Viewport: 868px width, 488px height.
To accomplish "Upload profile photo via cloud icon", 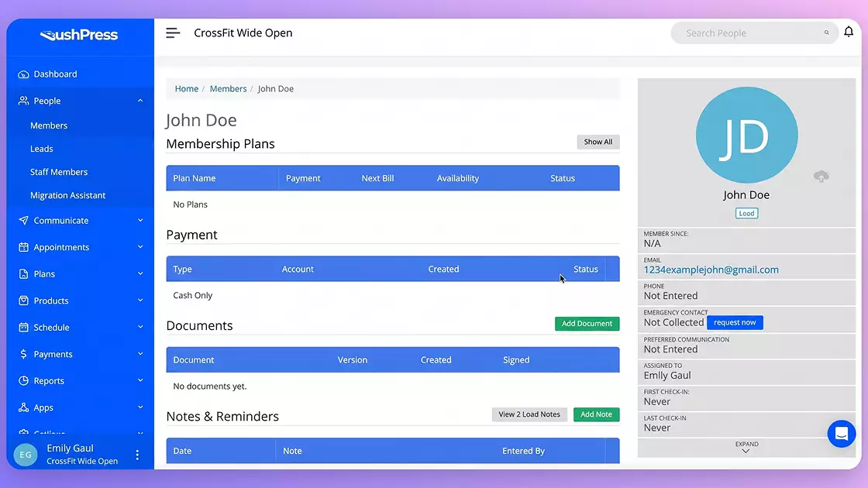I will point(821,177).
